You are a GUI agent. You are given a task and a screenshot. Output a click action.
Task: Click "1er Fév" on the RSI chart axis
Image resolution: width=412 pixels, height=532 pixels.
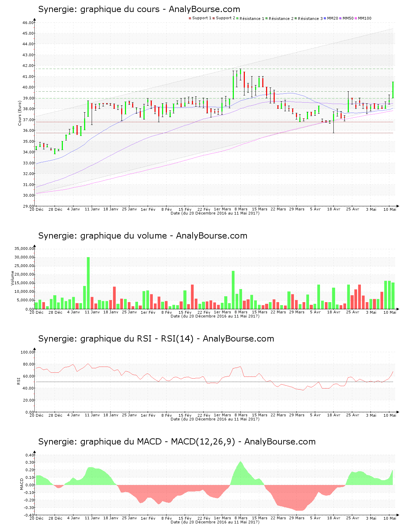click(148, 415)
